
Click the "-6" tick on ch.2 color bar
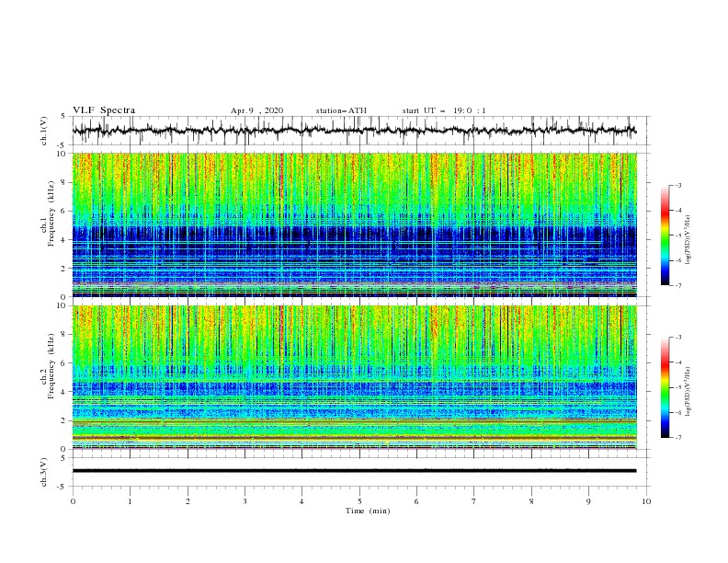677,412
